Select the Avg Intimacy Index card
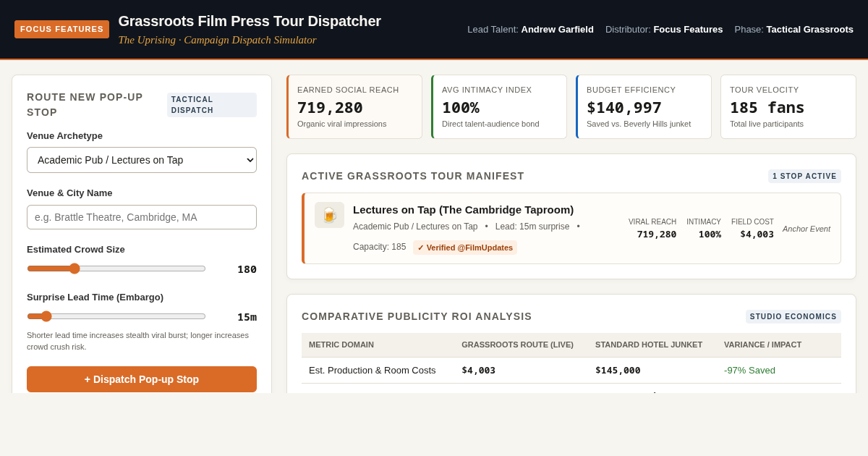The image size is (868, 456). click(499, 107)
